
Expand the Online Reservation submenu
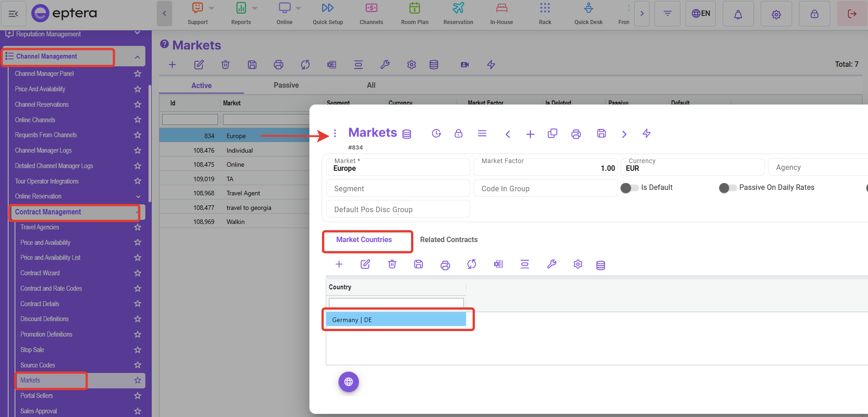point(138,197)
